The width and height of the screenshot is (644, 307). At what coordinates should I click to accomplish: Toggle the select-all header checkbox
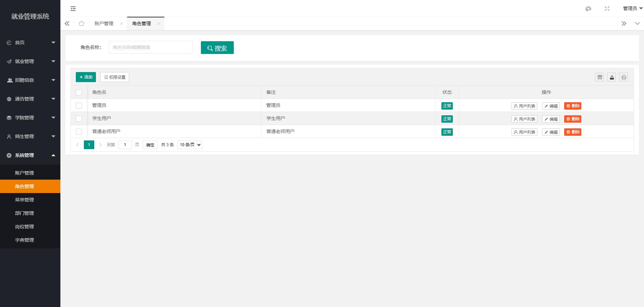coord(79,93)
